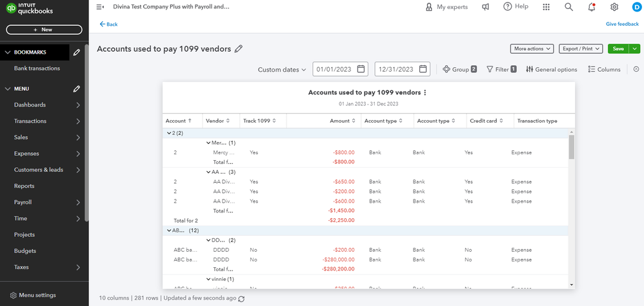644x306 pixels.
Task: Collapse the BOOKMARKS section
Action: (x=7, y=52)
